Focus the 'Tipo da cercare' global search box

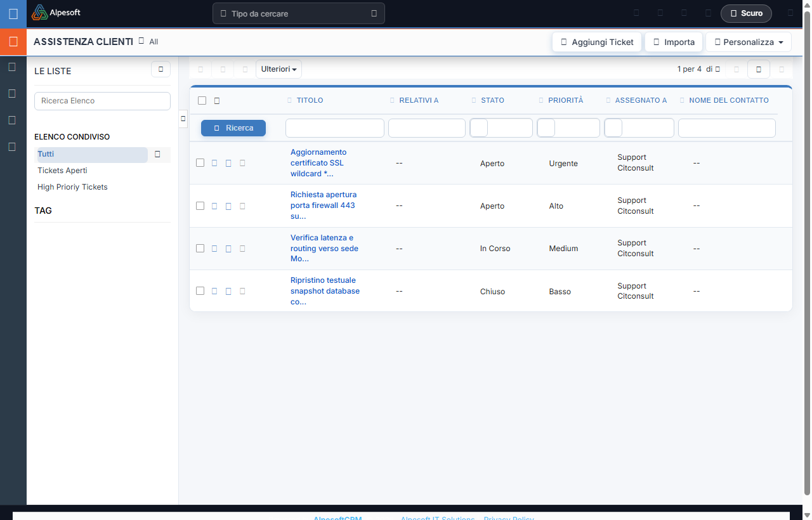[299, 13]
